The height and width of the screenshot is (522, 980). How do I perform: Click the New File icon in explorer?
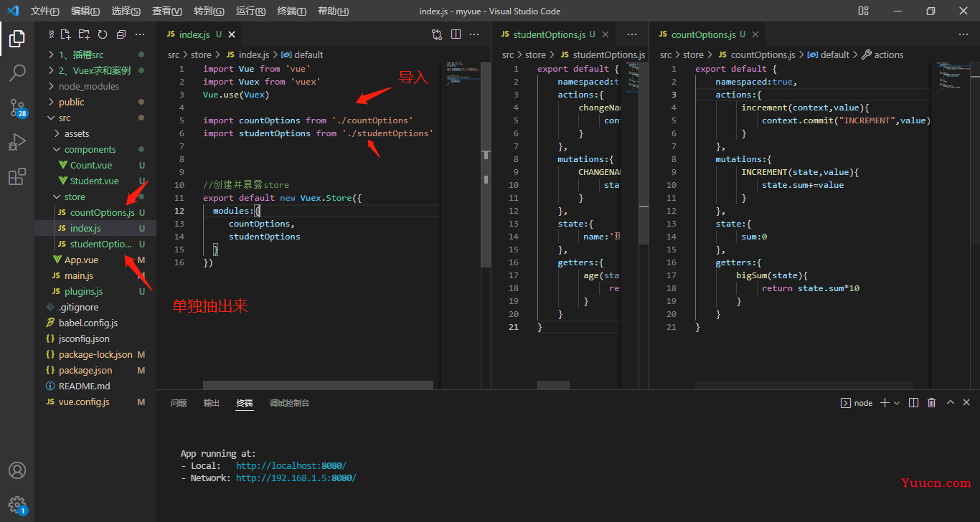click(x=65, y=34)
